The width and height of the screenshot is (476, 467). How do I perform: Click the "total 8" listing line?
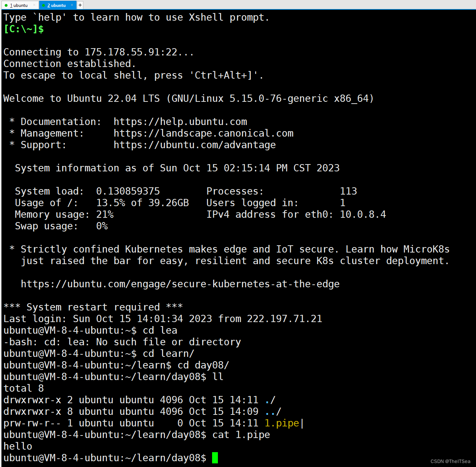24,388
